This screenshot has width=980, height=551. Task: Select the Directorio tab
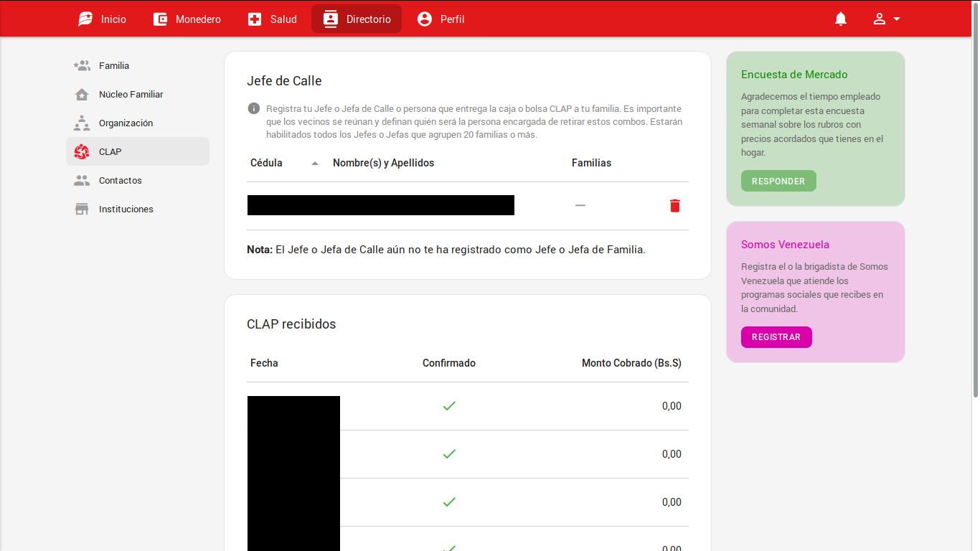[x=357, y=19]
